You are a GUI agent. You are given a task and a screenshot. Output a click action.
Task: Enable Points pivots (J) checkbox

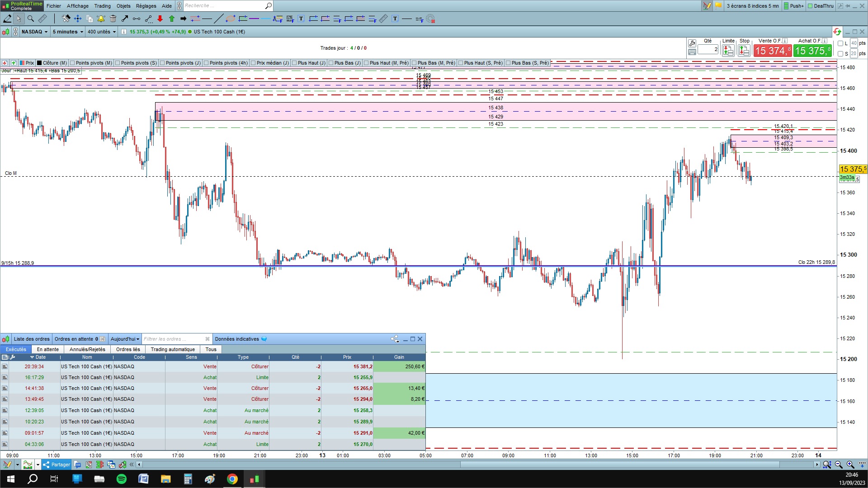[162, 63]
